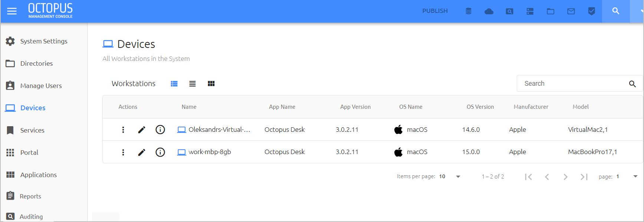Show info for work-mbp-8gb device
Viewport: 644px width, 222px height.
(160, 152)
